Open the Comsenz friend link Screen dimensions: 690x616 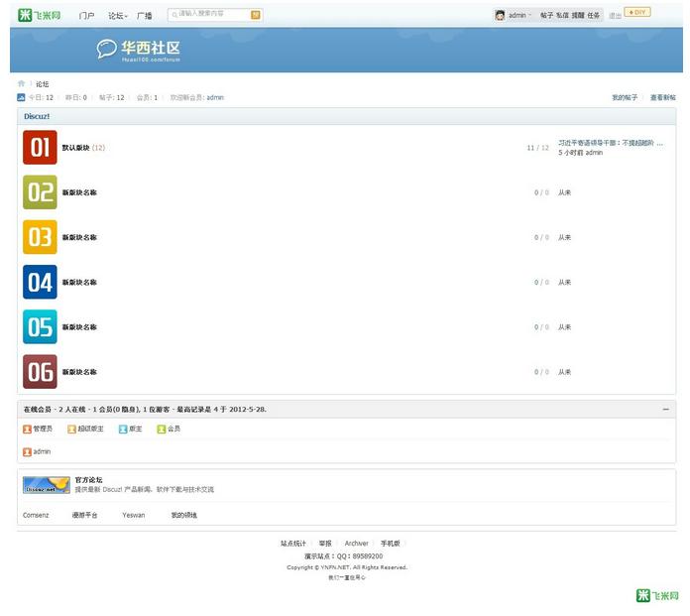[x=36, y=515]
